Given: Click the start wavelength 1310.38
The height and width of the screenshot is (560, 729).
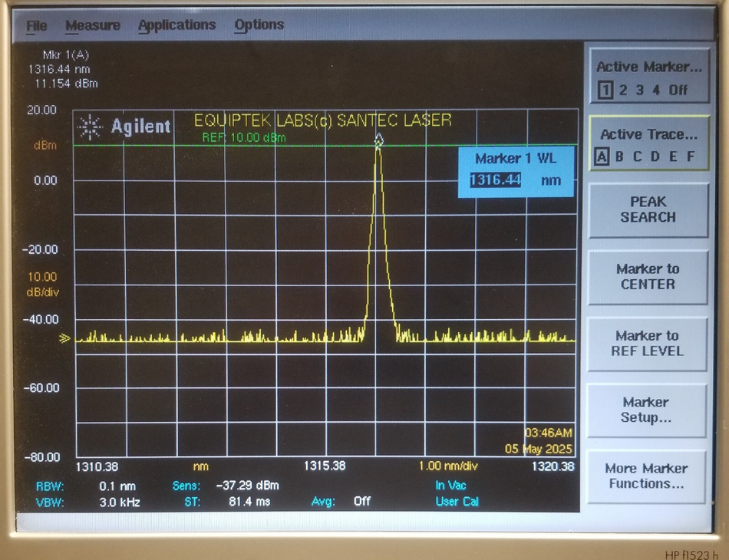Looking at the screenshot, I should point(97,466).
